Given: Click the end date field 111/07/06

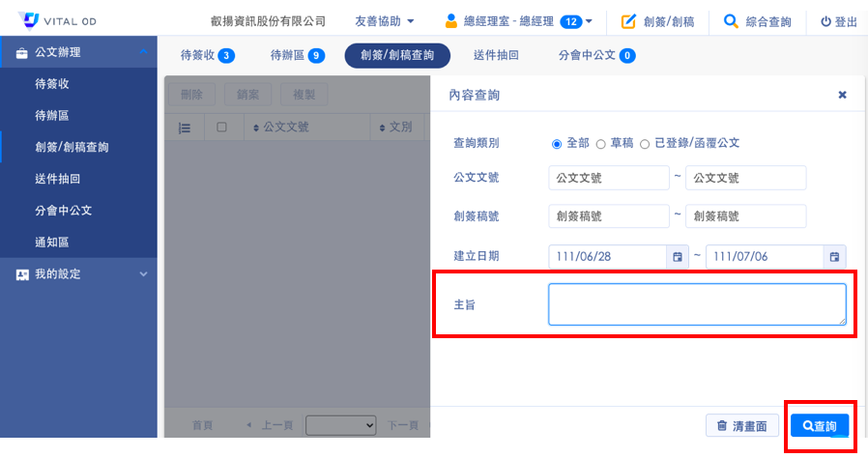Looking at the screenshot, I should (765, 257).
